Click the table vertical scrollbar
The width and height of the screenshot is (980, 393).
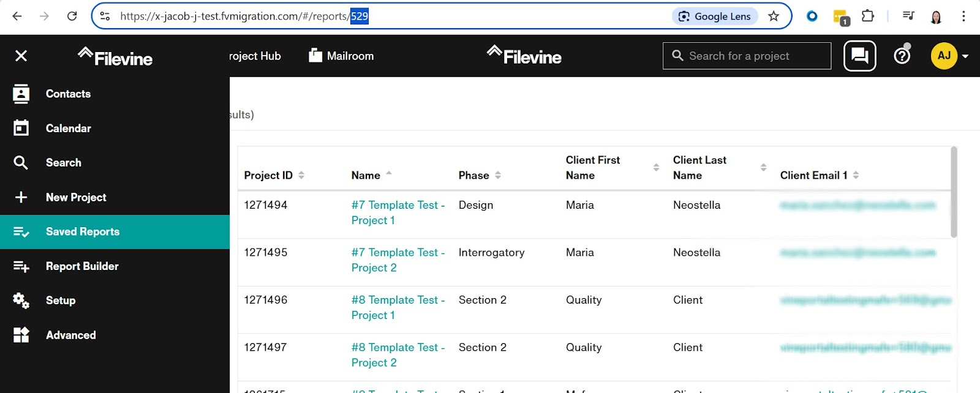[x=954, y=192]
